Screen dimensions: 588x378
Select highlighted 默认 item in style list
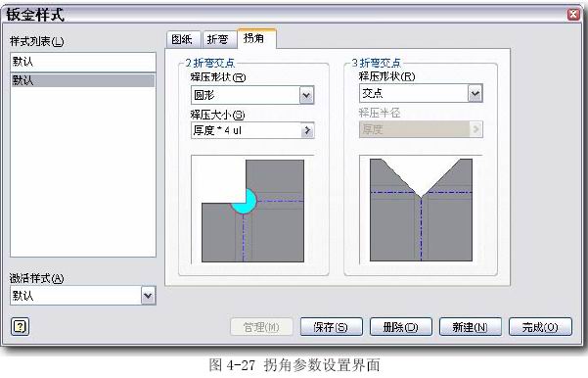pyautogui.click(x=83, y=80)
